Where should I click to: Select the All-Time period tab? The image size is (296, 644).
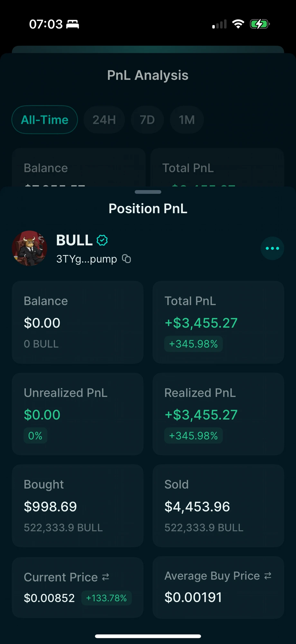click(x=45, y=120)
